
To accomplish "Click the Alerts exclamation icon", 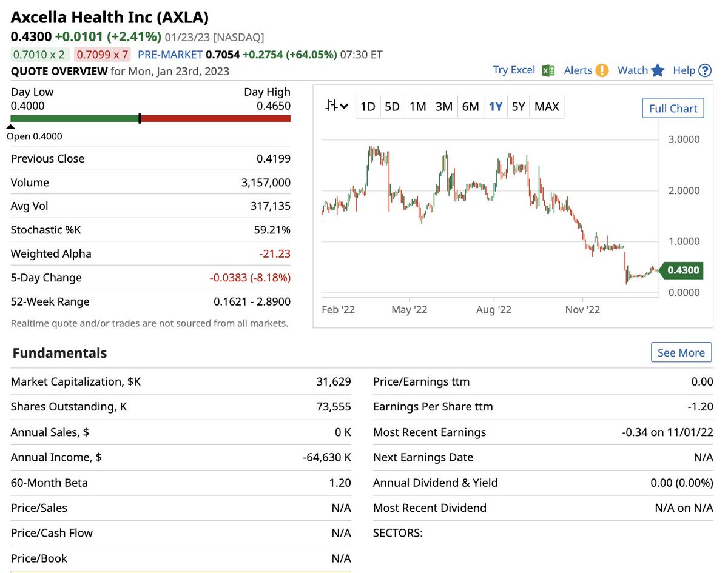I will coord(602,70).
